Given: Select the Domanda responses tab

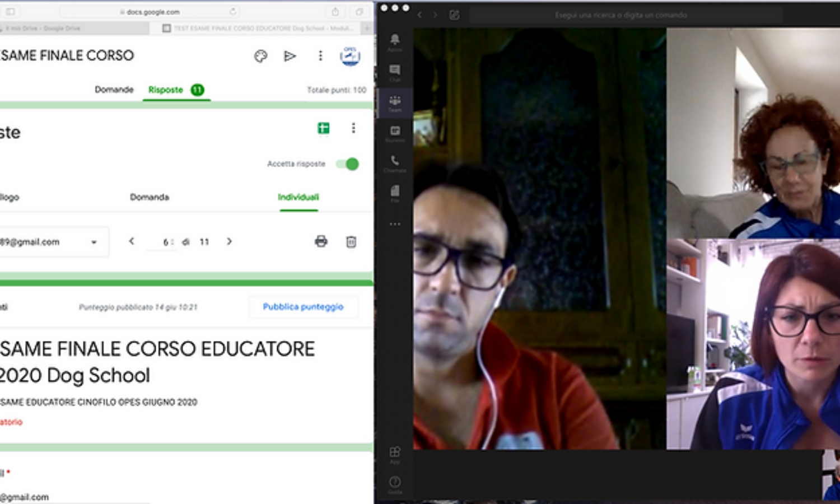Looking at the screenshot, I should pos(150,197).
